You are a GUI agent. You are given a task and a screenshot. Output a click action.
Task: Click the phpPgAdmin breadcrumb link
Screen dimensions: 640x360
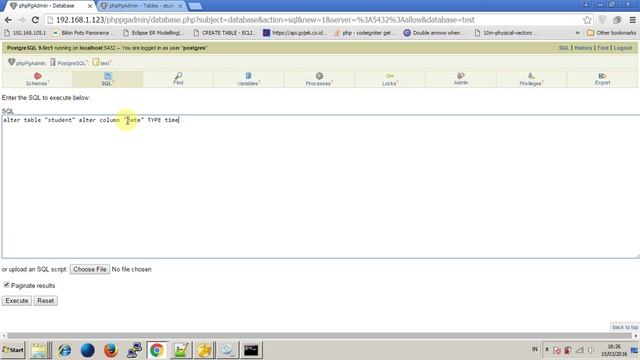point(31,63)
